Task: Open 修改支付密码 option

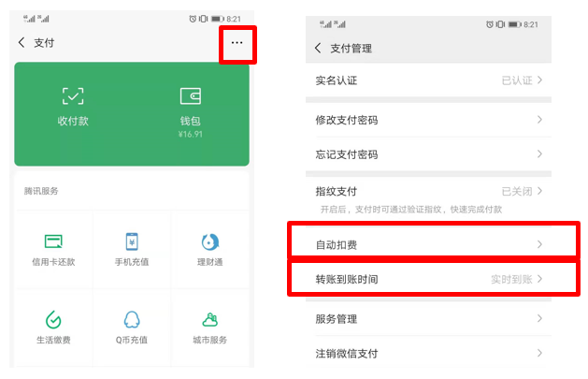Action: point(429,120)
